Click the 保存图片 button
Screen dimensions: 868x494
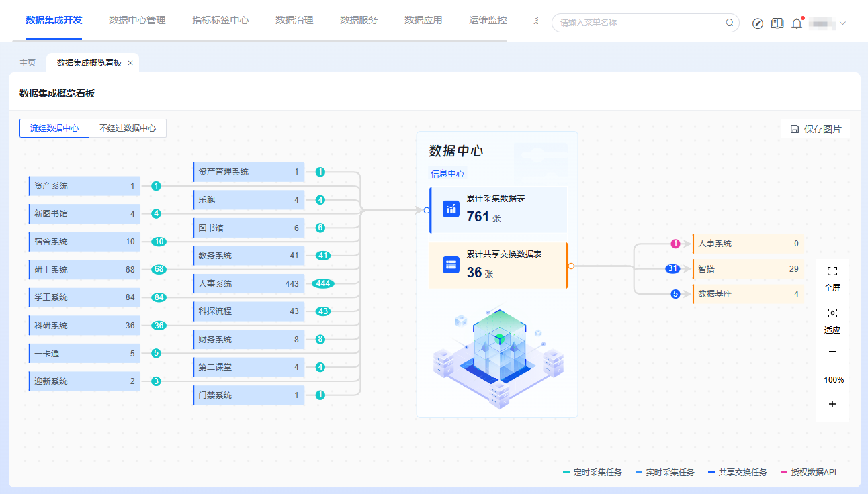pyautogui.click(x=816, y=129)
